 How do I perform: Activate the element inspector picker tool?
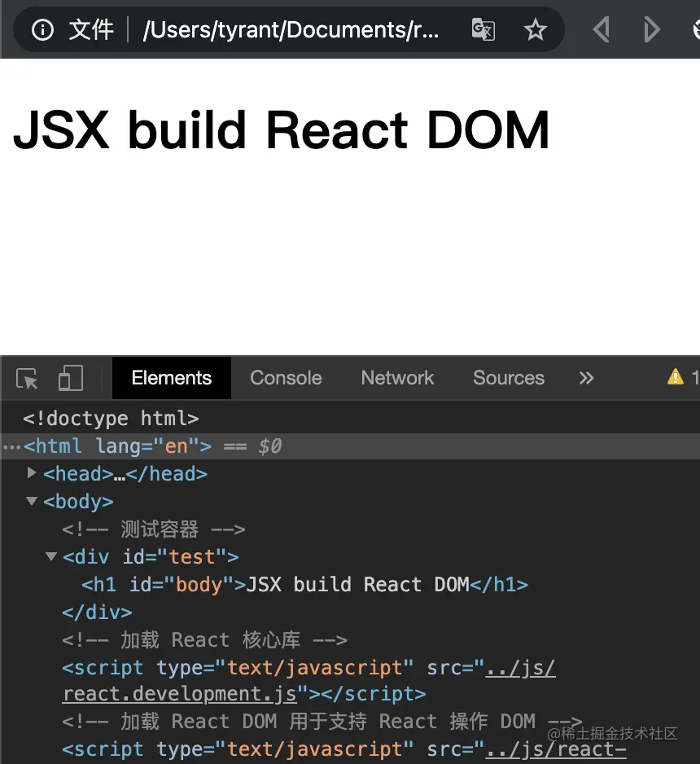coord(27,379)
